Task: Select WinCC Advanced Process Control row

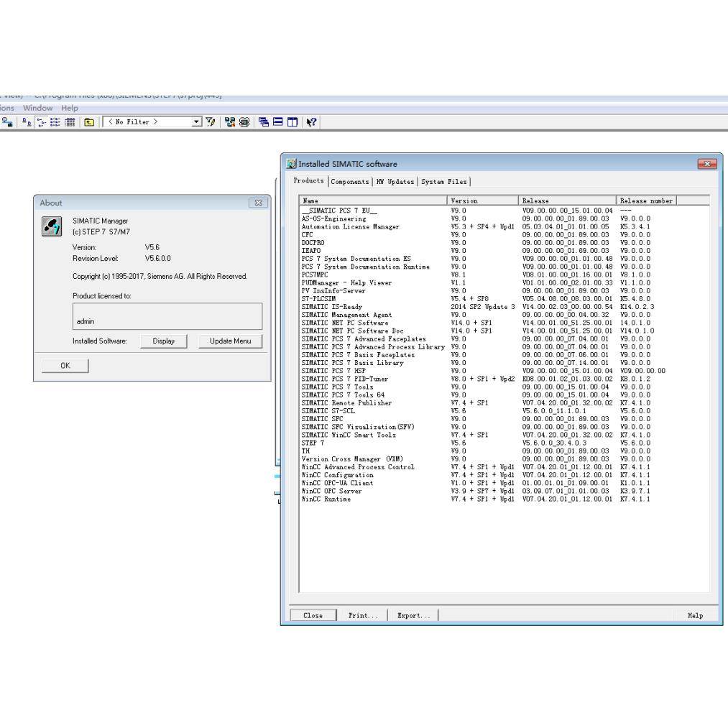Action: [x=504, y=467]
